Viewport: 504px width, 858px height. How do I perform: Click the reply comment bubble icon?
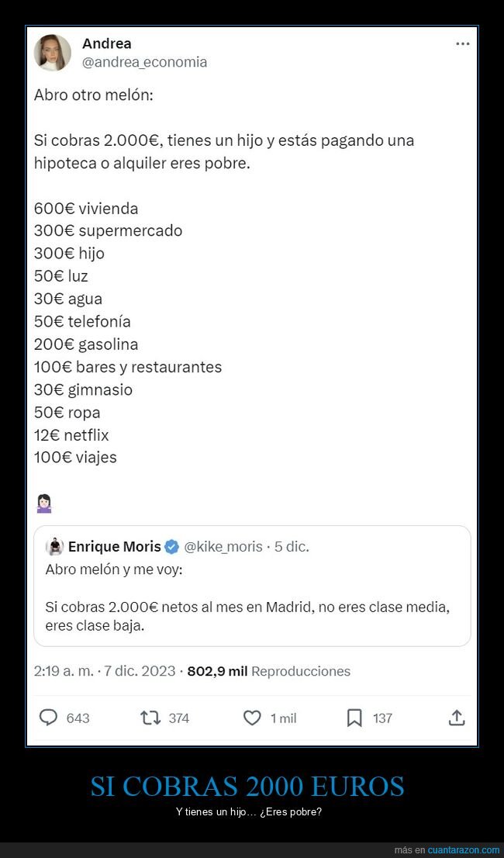[49, 718]
